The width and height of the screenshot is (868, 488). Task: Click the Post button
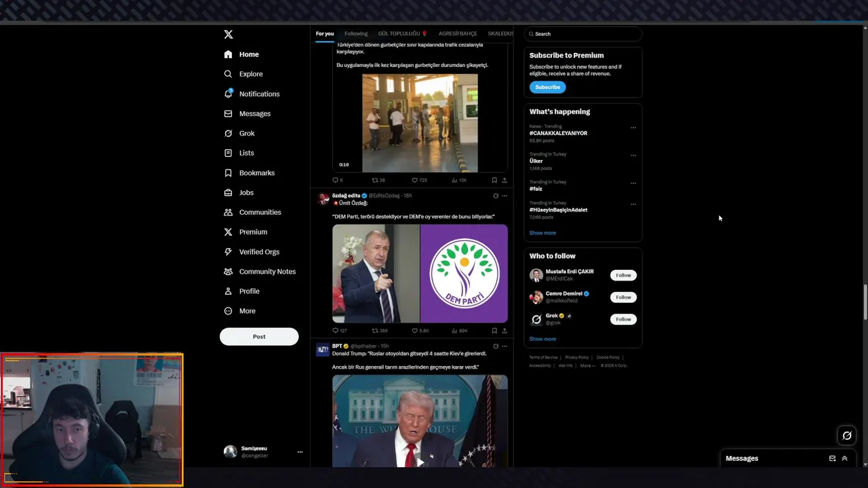tap(259, 336)
